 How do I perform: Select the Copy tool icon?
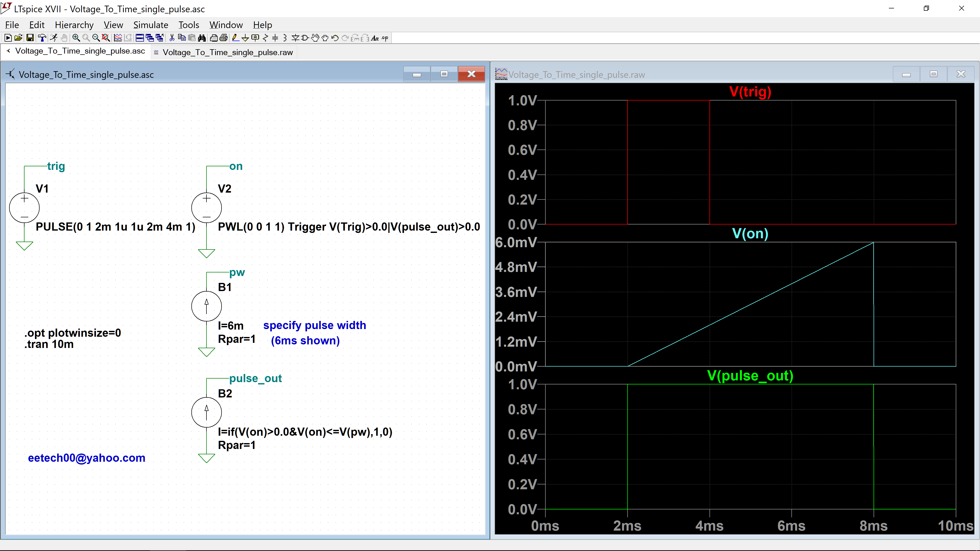[x=182, y=38]
